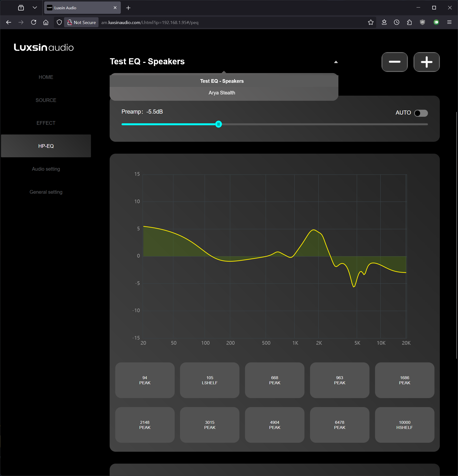Select HP-EQ in sidebar
The height and width of the screenshot is (476, 458).
coord(46,146)
